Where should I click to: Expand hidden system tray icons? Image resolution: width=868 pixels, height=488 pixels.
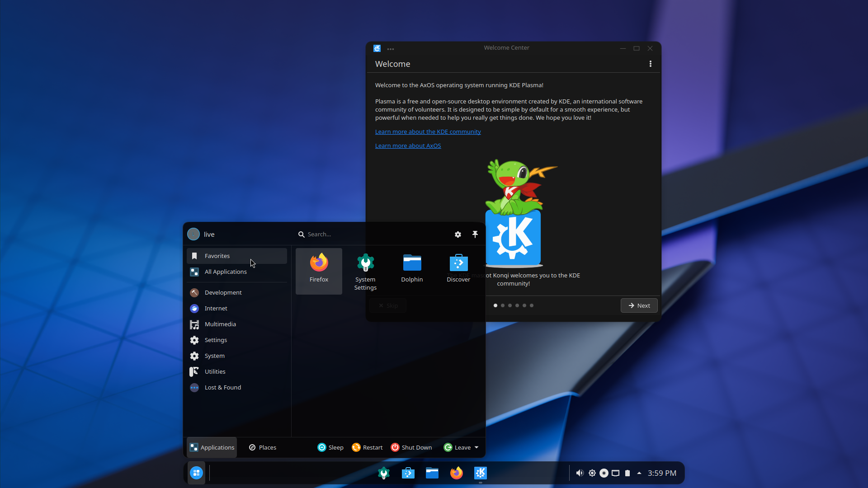(639, 473)
